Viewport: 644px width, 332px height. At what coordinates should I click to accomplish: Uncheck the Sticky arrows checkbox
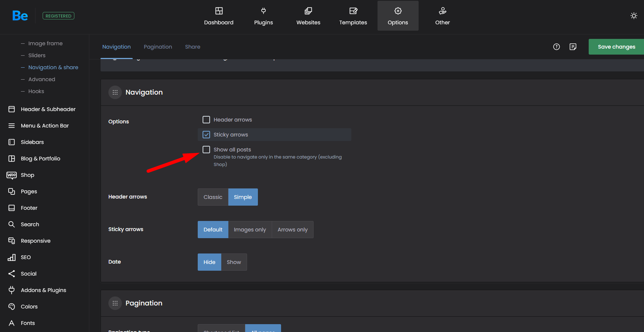tap(206, 135)
